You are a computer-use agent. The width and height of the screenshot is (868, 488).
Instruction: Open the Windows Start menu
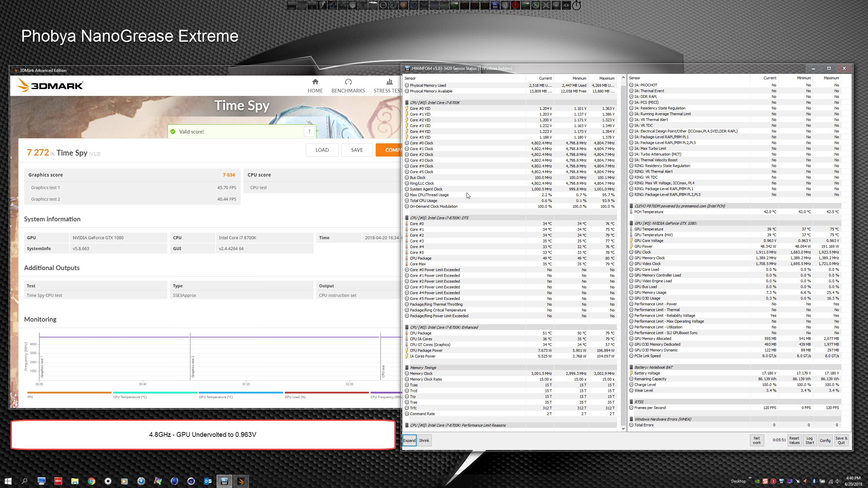click(8, 481)
